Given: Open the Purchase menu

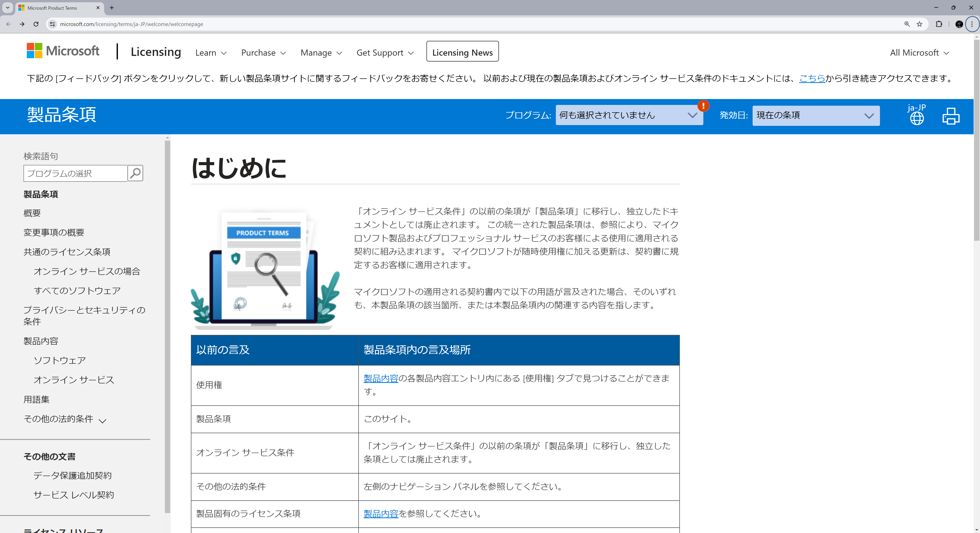Looking at the screenshot, I should coord(263,53).
